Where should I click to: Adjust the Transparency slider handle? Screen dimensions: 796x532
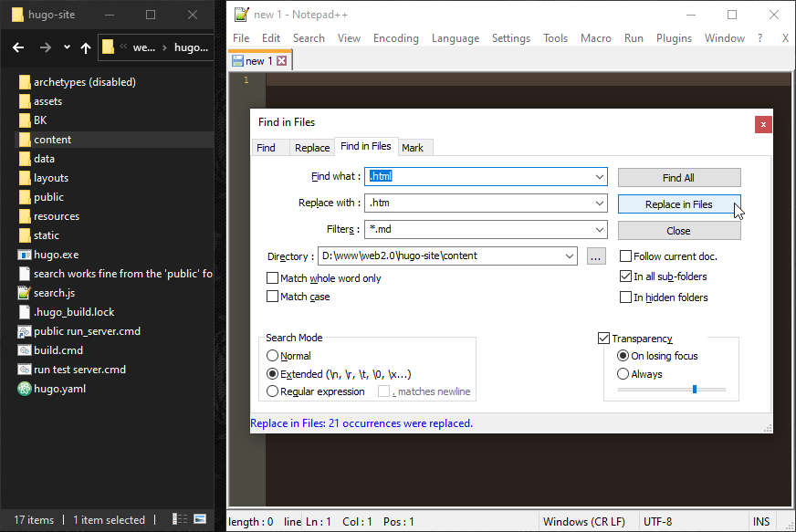click(x=695, y=390)
